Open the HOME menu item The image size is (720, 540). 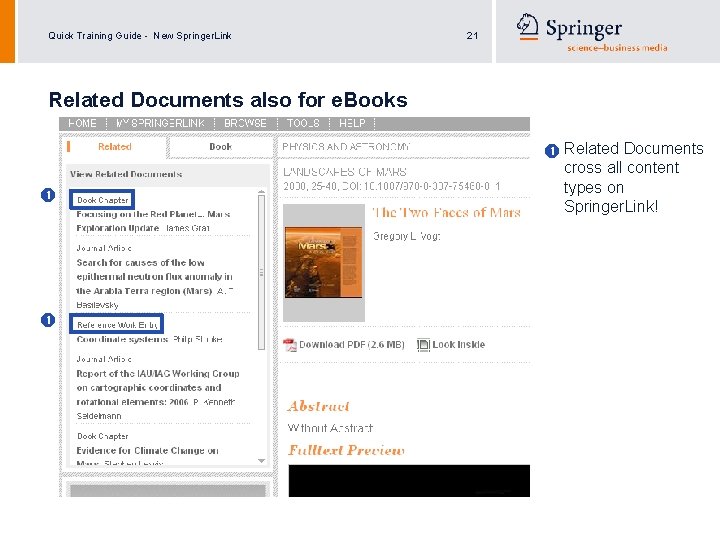(82, 123)
